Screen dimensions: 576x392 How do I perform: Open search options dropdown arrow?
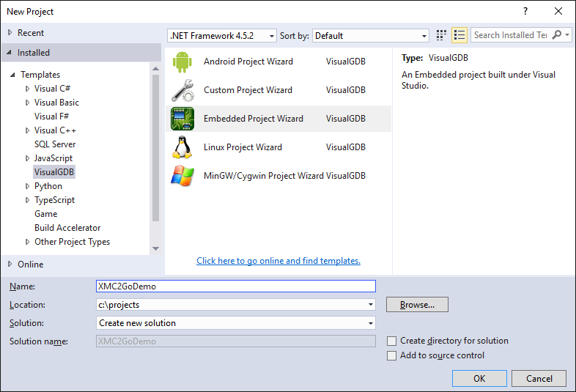[x=567, y=35]
